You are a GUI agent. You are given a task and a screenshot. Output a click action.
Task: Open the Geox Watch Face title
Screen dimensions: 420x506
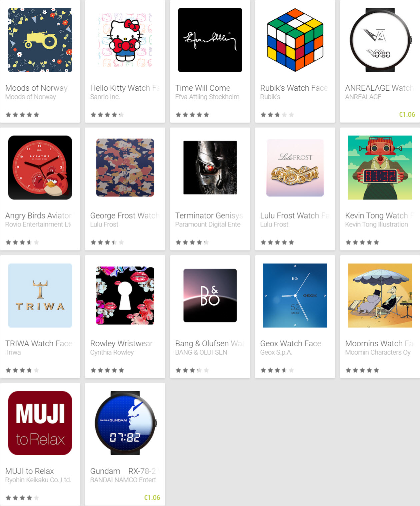click(x=290, y=344)
